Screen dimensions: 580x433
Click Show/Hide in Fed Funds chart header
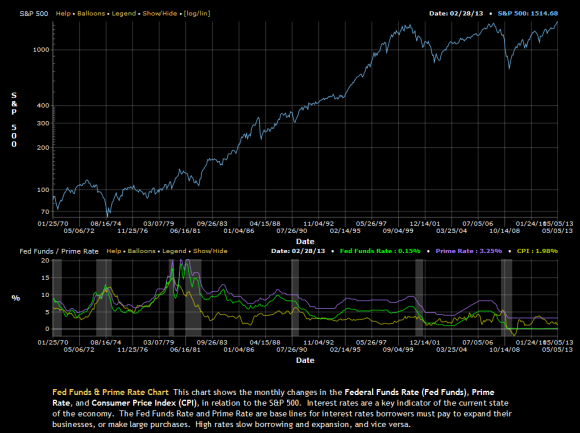tap(210, 251)
